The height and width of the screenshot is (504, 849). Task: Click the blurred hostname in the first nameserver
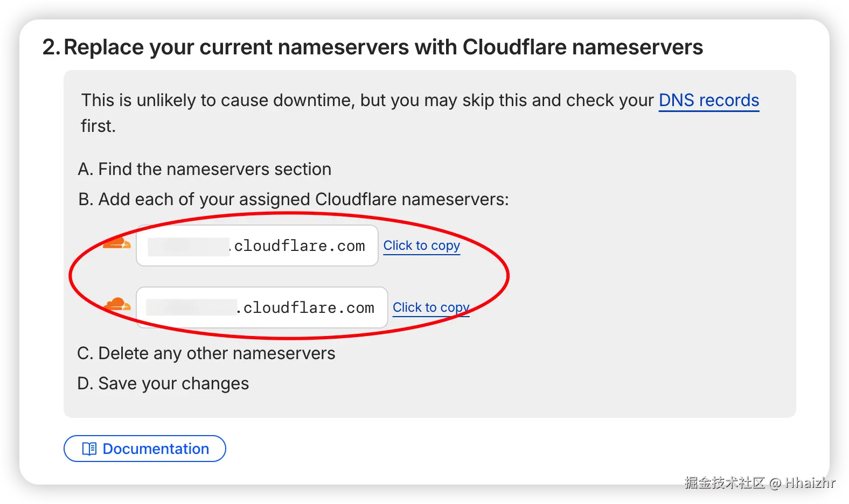coord(188,247)
